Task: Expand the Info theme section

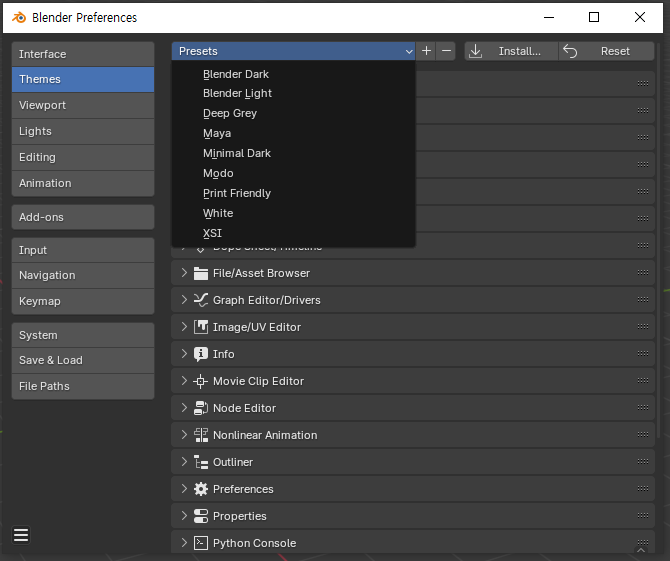Action: tap(184, 353)
